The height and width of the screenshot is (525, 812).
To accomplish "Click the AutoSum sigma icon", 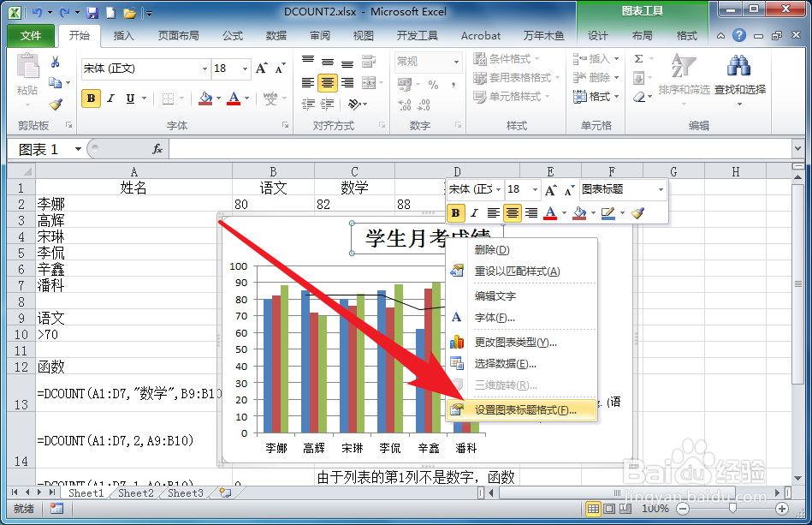I will click(639, 59).
